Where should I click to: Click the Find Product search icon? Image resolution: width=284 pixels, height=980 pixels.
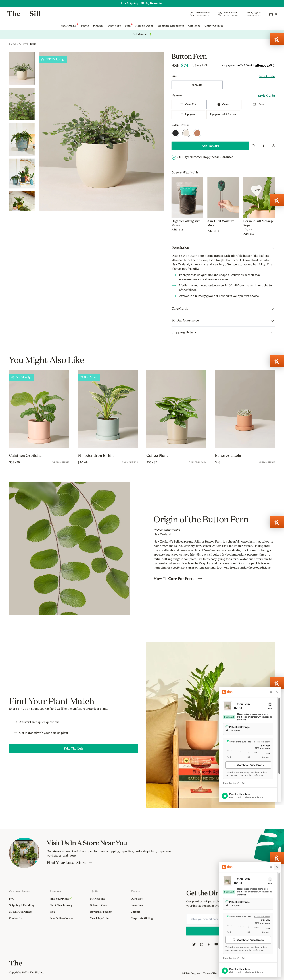pos(192,14)
